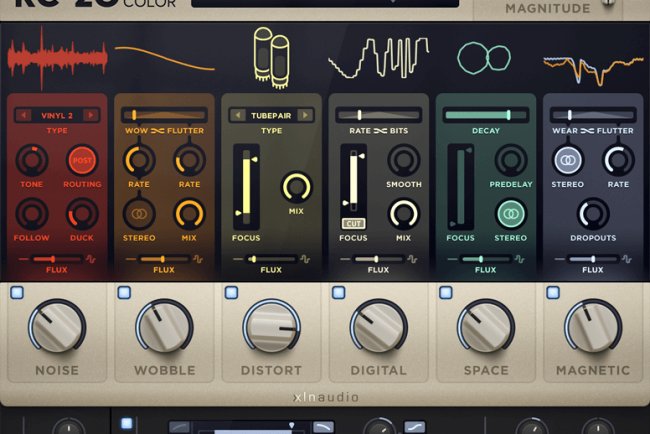Click the Digital Flux wave icon
This screenshot has height=434, width=650.
tap(412, 259)
